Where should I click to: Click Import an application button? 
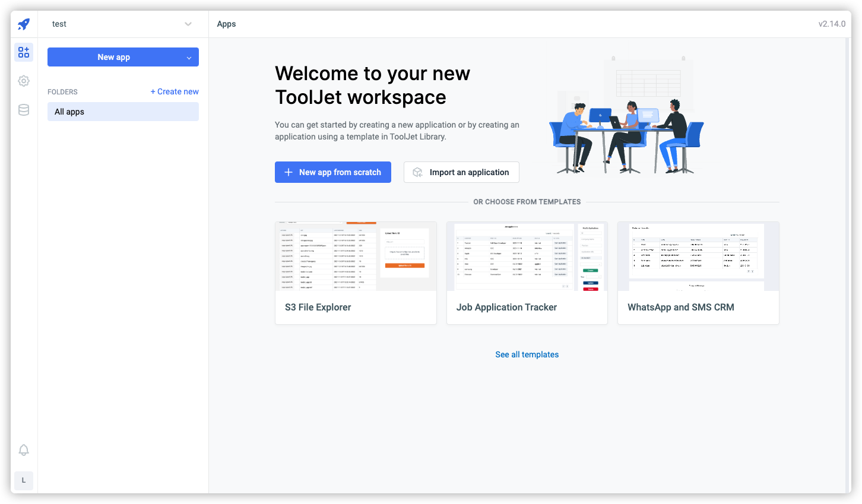pyautogui.click(x=461, y=172)
